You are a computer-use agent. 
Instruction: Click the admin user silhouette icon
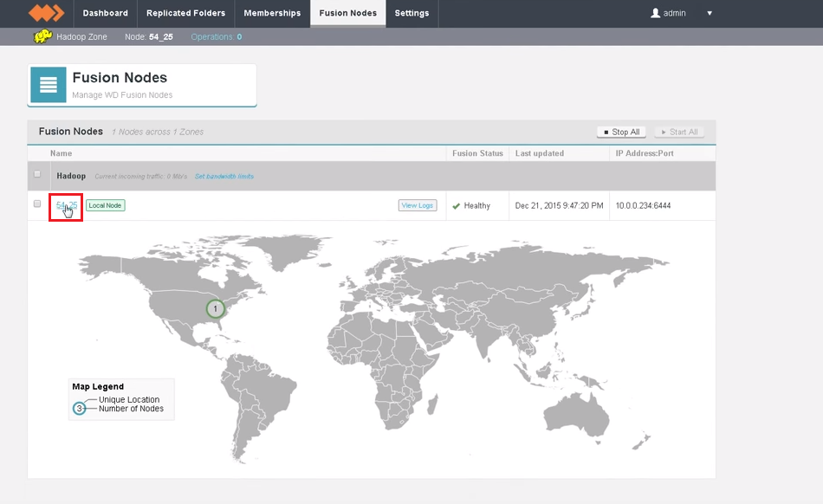point(655,13)
